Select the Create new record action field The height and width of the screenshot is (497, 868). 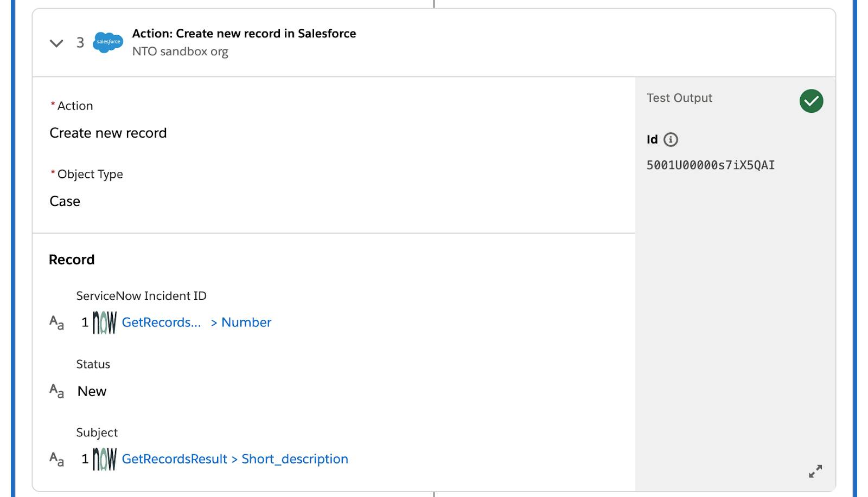point(108,133)
